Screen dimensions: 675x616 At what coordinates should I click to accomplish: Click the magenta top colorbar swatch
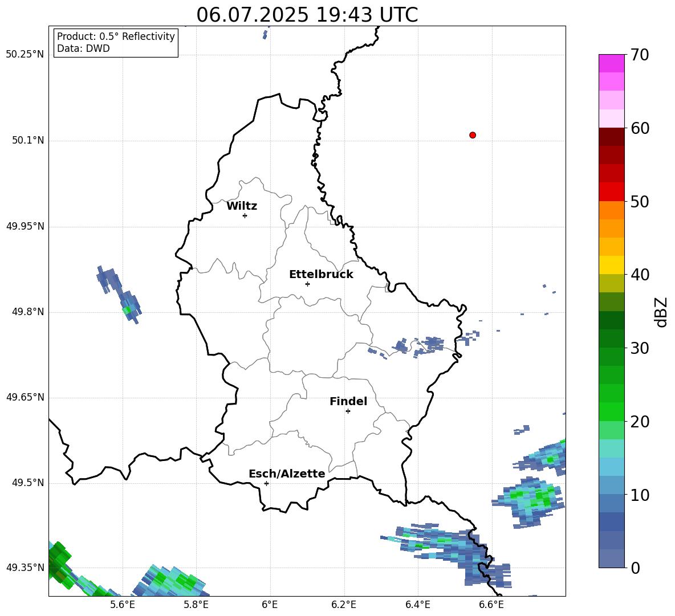(611, 63)
